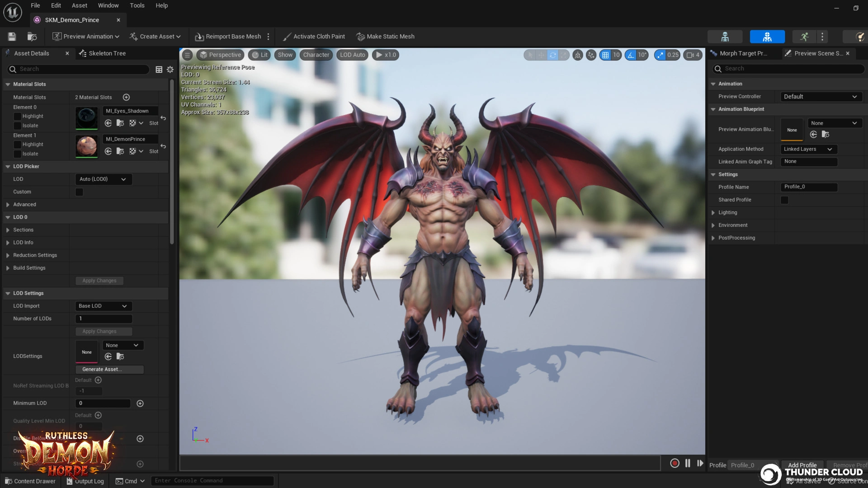This screenshot has height=488, width=868.
Task: Open the File menu
Action: coord(35,5)
